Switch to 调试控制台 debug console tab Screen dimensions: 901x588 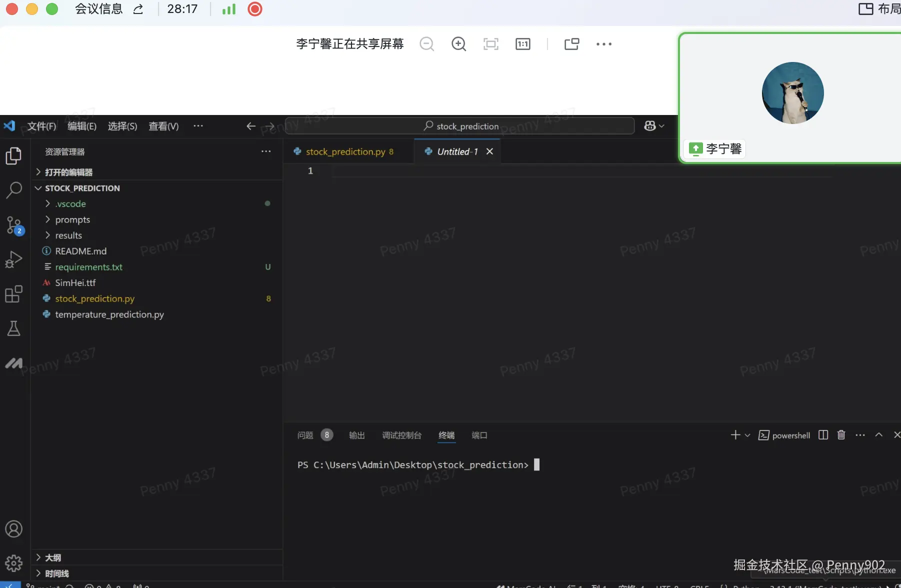click(x=402, y=435)
